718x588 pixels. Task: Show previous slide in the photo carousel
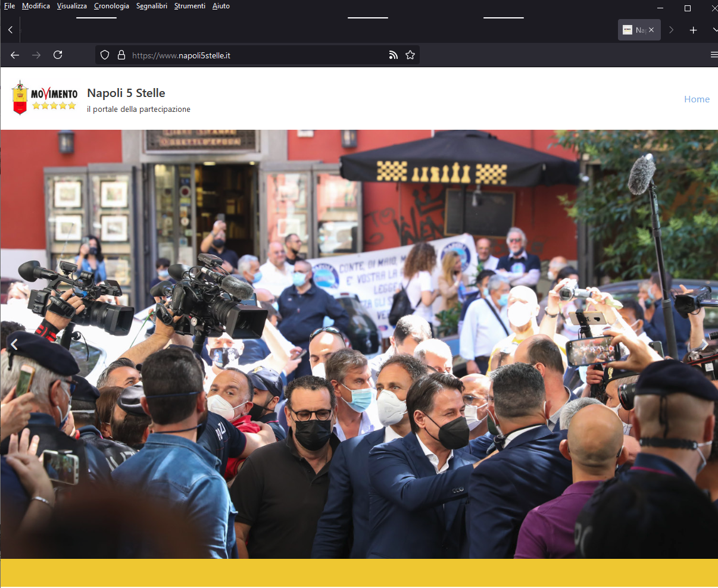(14, 344)
